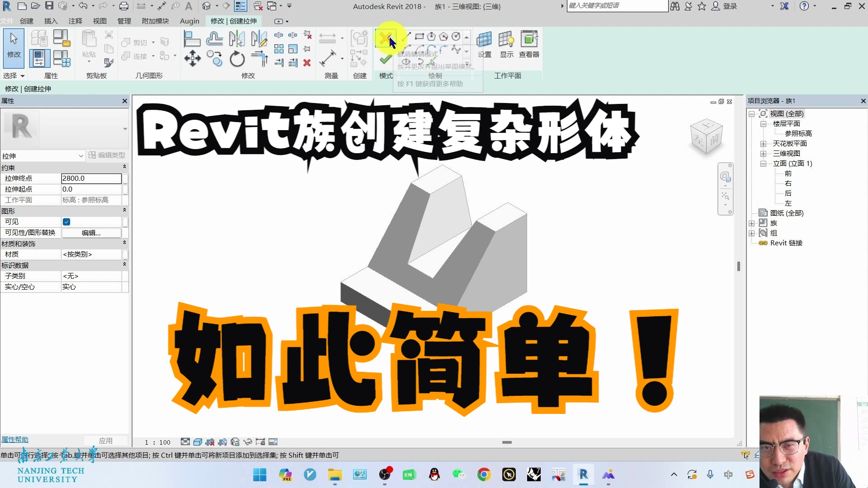The image size is (868, 488).
Task: Toggle the 材质 associate parameter button
Action: [x=125, y=254]
